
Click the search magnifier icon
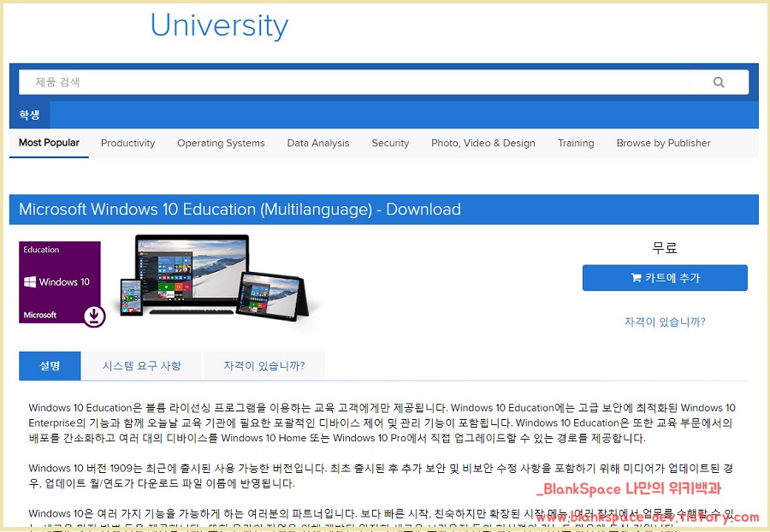point(719,82)
